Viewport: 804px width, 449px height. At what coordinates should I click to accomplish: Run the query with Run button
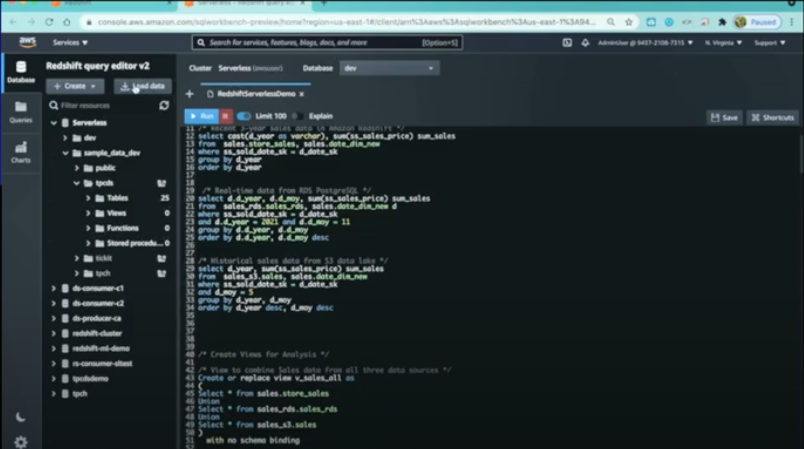point(202,116)
